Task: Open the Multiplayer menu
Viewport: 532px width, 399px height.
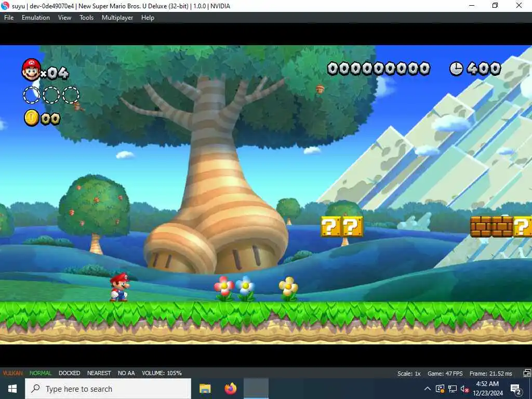Action: (117, 18)
